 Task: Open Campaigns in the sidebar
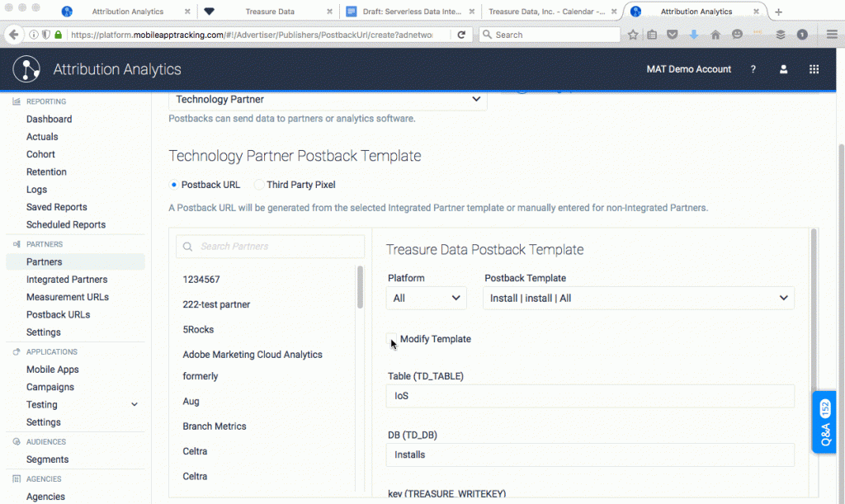(50, 387)
